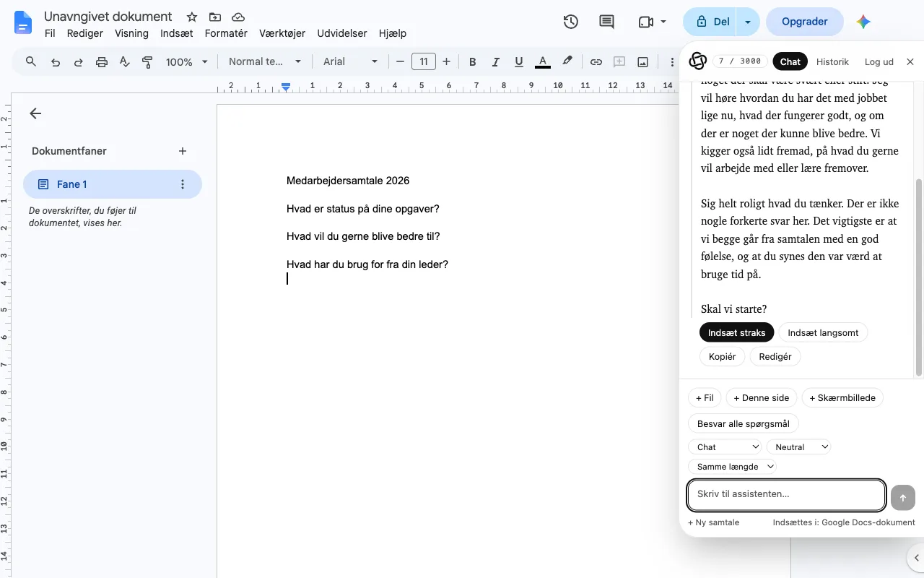This screenshot has width=924, height=578.
Task: Open the Chat mode dropdown
Action: tap(725, 447)
